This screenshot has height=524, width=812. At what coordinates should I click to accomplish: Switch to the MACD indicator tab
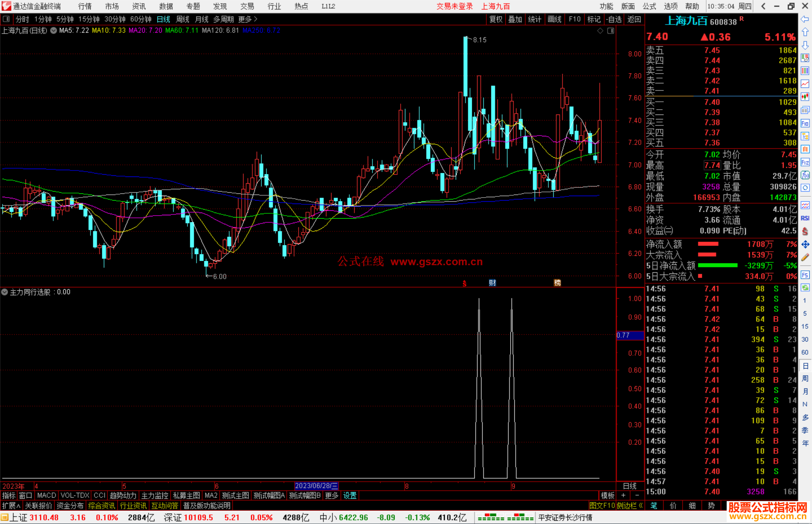tap(47, 495)
